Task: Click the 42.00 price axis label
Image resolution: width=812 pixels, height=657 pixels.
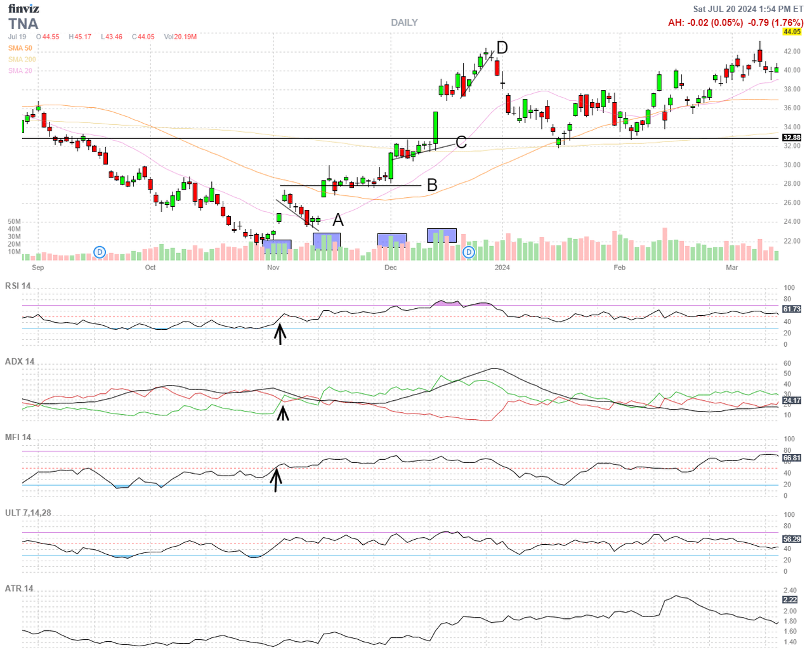Action: [x=792, y=51]
